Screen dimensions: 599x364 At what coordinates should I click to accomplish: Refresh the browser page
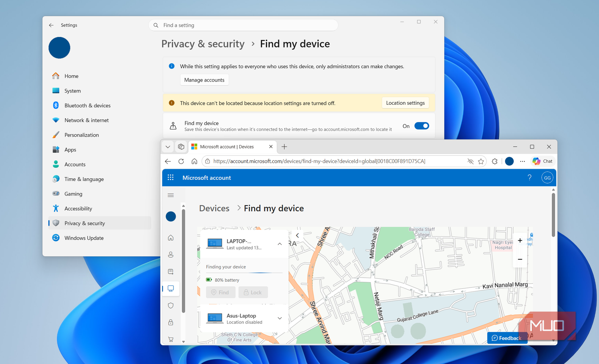pos(181,161)
